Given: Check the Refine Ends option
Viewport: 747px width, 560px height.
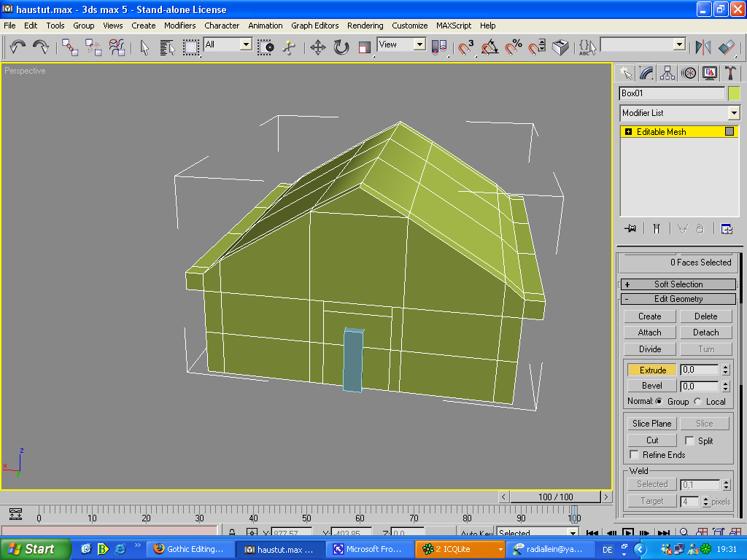Looking at the screenshot, I should pyautogui.click(x=634, y=455).
